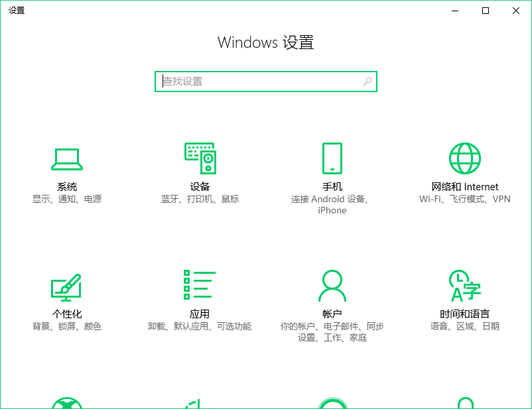Open 背景、锁屏、颜色 settings link
Image resolution: width=532 pixels, height=409 pixels.
[66, 325]
